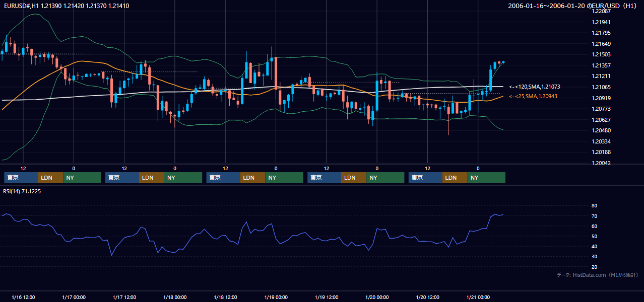Pick the 1.20188 price axis value
The height and width of the screenshot is (302, 644).
click(601, 152)
